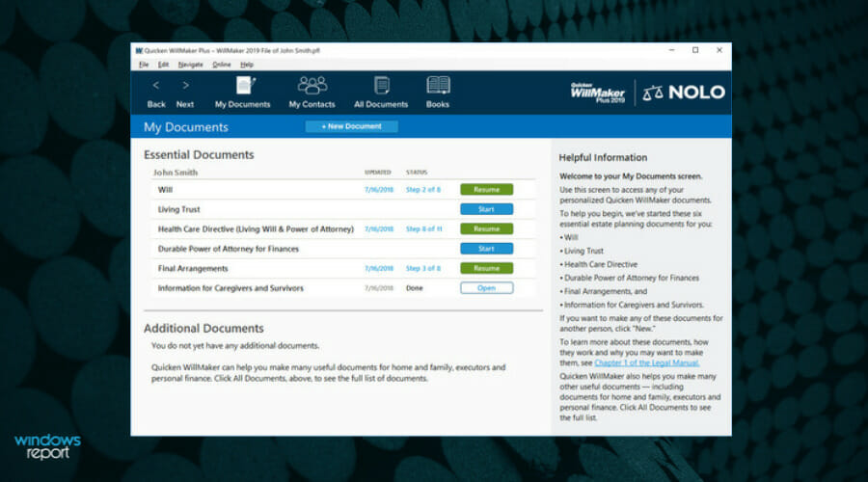Open the Help menu
The width and height of the screenshot is (868, 482).
click(247, 65)
